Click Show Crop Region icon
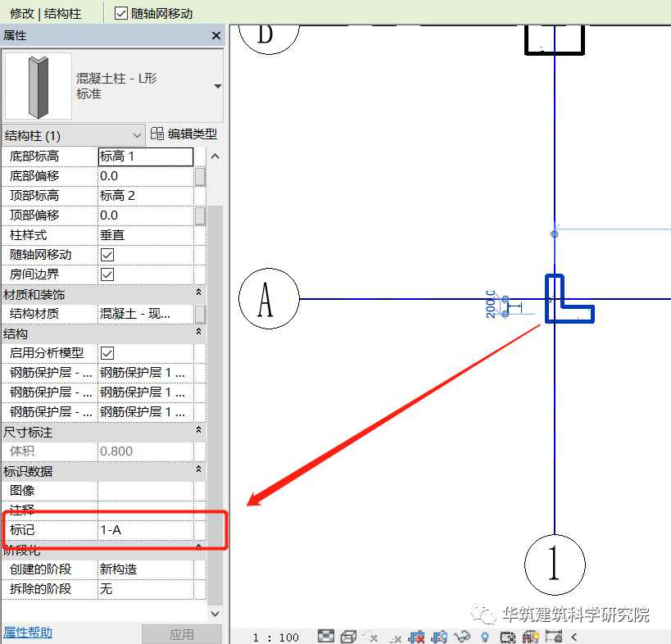 pos(439,637)
